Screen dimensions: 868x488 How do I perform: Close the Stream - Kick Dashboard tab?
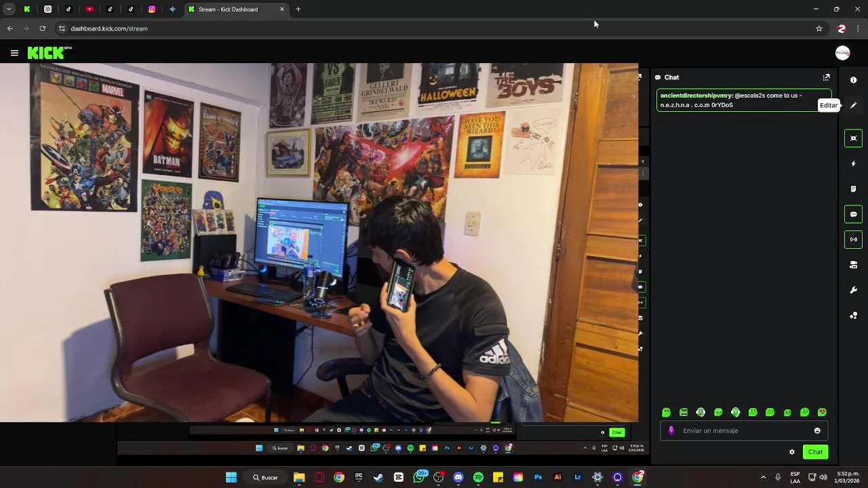(282, 9)
